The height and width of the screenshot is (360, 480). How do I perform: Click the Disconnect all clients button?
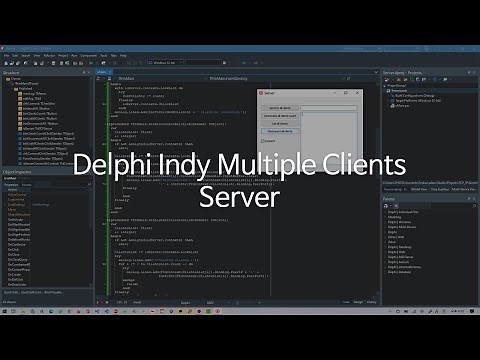[x=280, y=131]
